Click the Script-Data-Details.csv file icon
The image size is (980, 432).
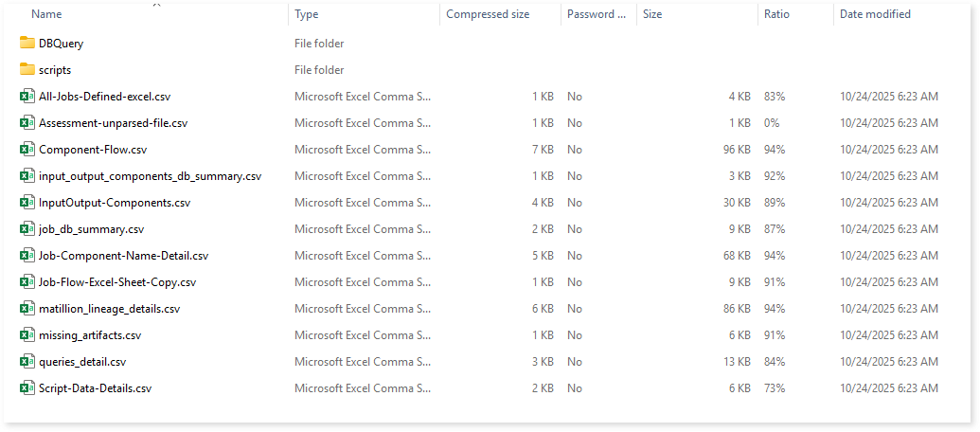[27, 388]
